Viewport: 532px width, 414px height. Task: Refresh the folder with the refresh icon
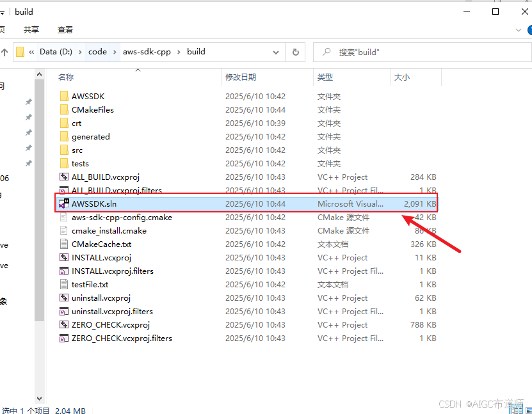(x=295, y=52)
